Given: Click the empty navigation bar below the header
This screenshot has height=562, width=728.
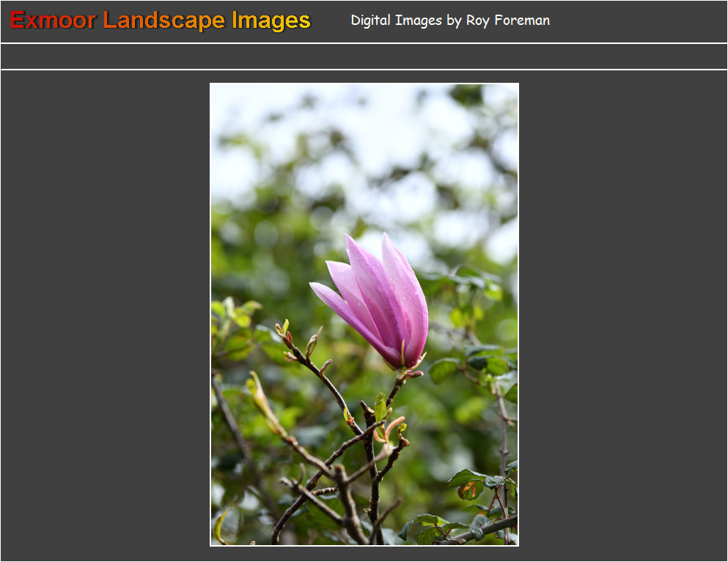Looking at the screenshot, I should (x=364, y=56).
